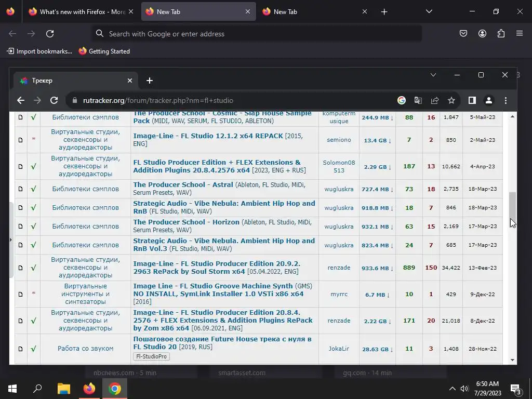Viewport: 532px width, 399px height.
Task: Open Getting Started bookmark
Action: pos(104,51)
